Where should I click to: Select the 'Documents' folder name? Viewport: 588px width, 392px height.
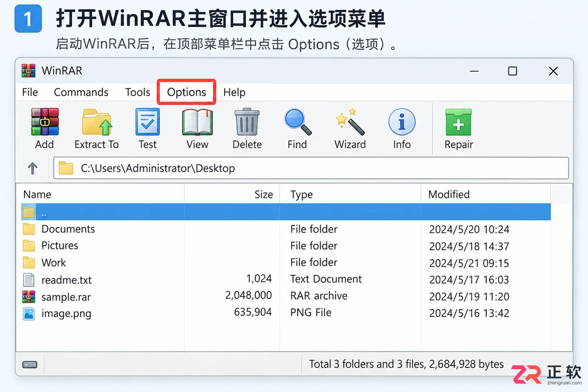(68, 229)
